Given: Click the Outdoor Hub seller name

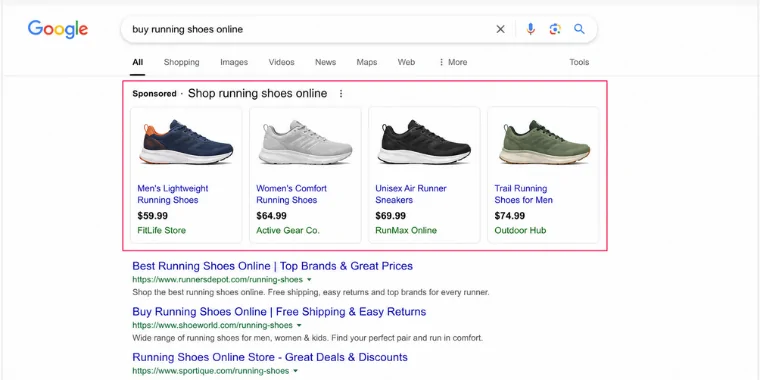Looking at the screenshot, I should pyautogui.click(x=520, y=230).
